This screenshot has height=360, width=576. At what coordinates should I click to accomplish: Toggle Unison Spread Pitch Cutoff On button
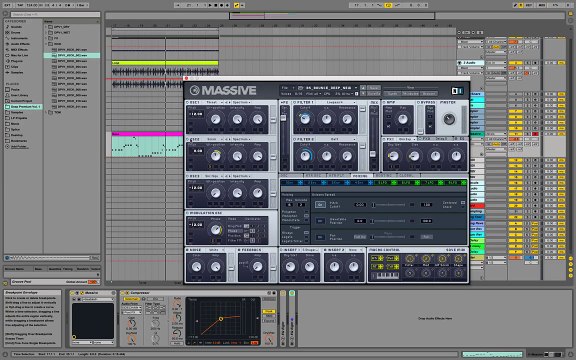tap(320, 205)
